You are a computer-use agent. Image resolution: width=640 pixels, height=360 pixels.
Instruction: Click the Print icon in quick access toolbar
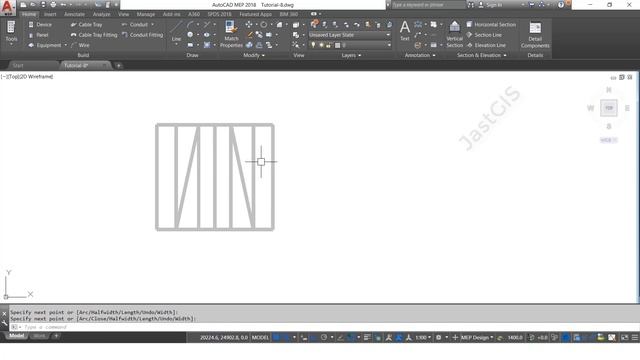(53, 5)
